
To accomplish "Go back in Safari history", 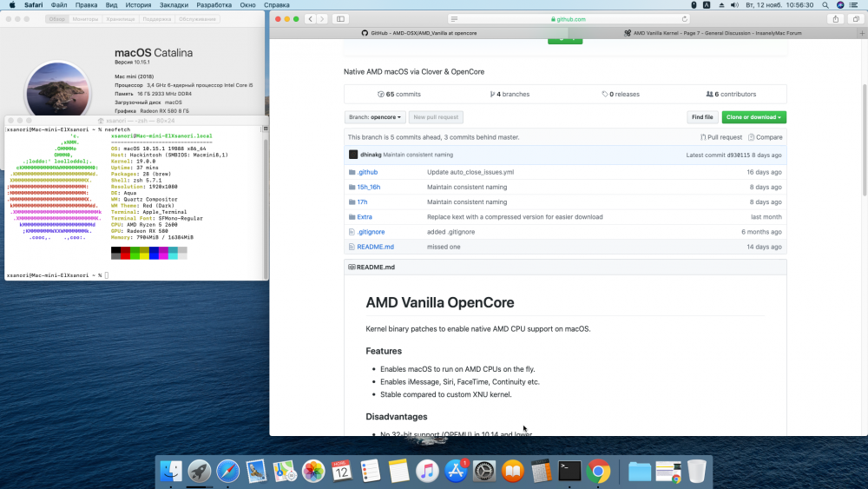I will 311,19.
